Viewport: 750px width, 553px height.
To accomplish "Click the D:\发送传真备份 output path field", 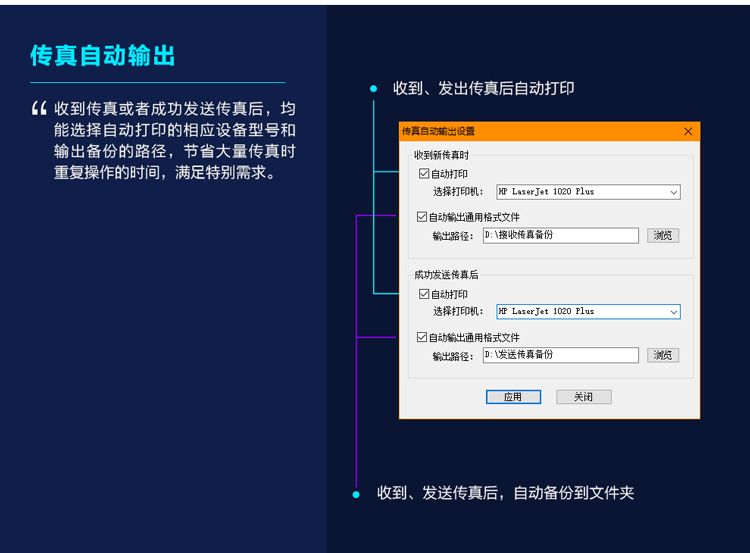I will coord(561,355).
